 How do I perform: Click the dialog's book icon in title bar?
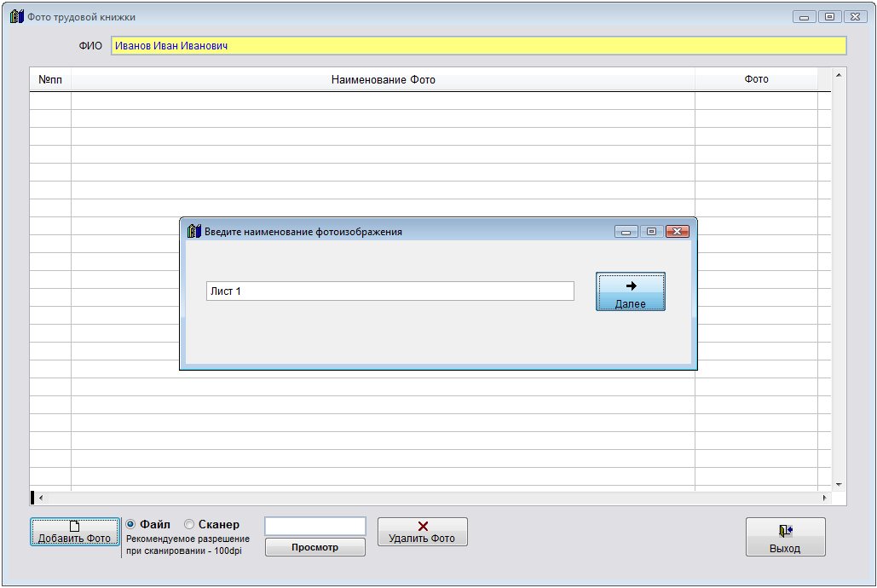194,231
